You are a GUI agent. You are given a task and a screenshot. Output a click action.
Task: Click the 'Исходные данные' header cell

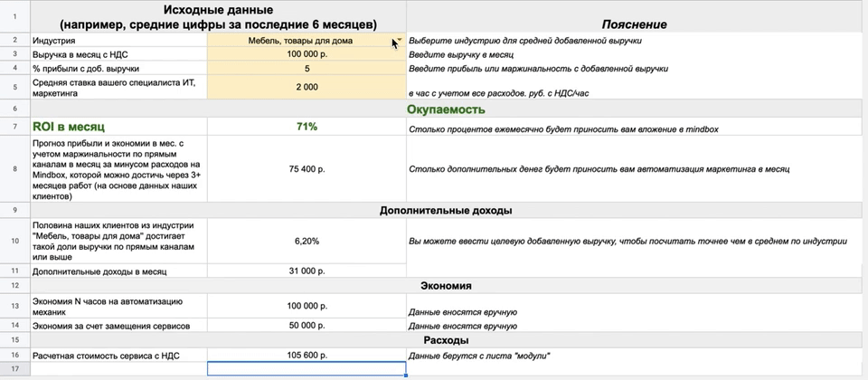[218, 16]
